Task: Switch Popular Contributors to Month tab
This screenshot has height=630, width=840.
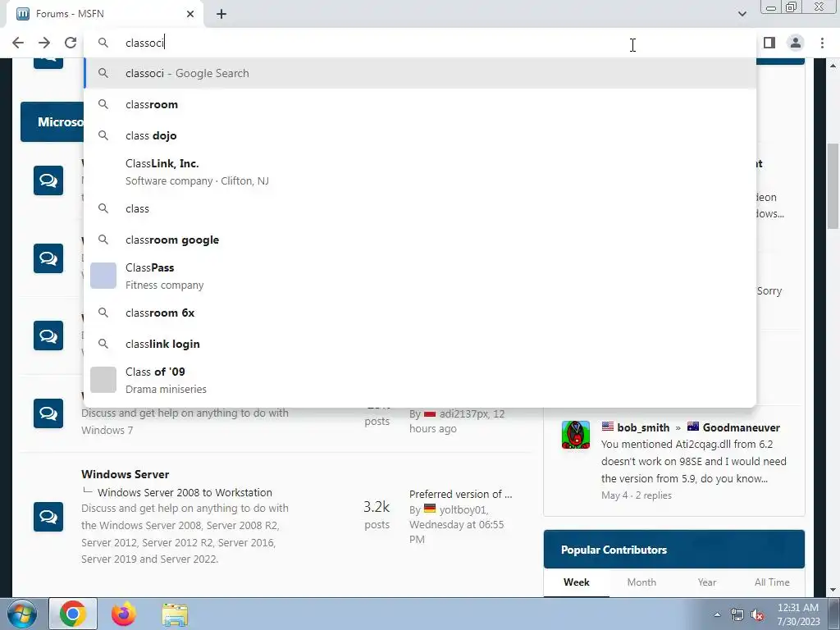Action: [641, 582]
